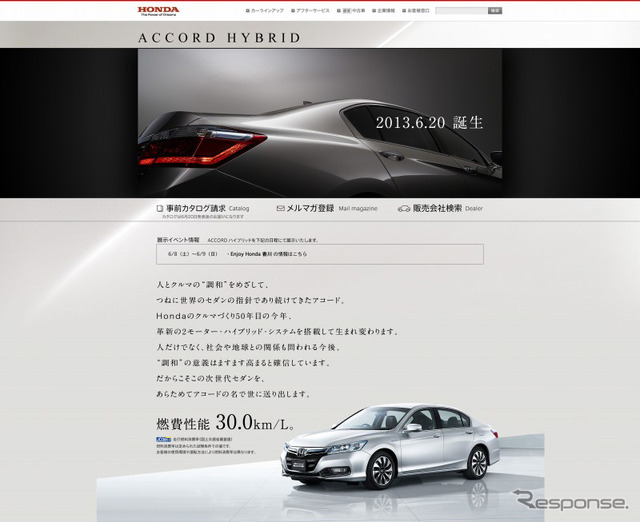The image size is (640, 522).
Task: Click the site search input field
Action: coord(462,11)
